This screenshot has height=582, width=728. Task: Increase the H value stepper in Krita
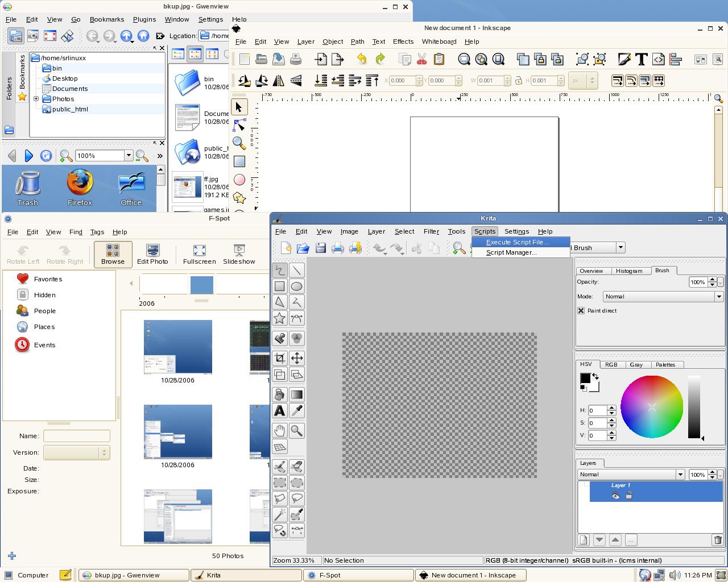tap(611, 408)
